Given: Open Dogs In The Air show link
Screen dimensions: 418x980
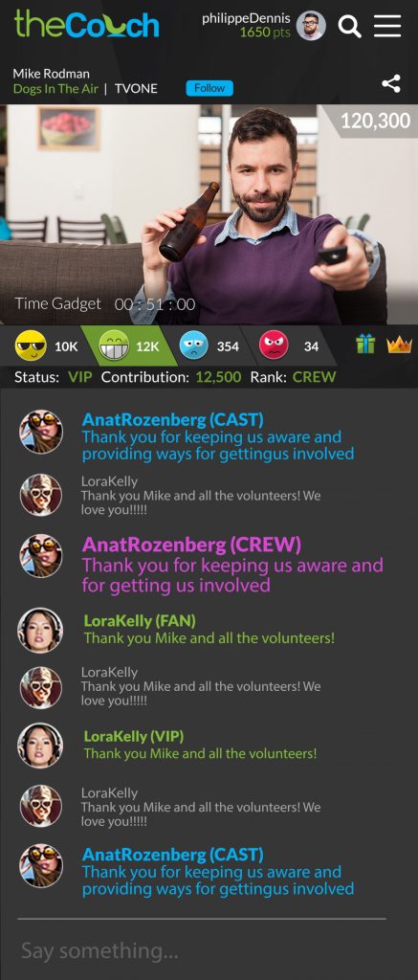Looking at the screenshot, I should [x=55, y=89].
